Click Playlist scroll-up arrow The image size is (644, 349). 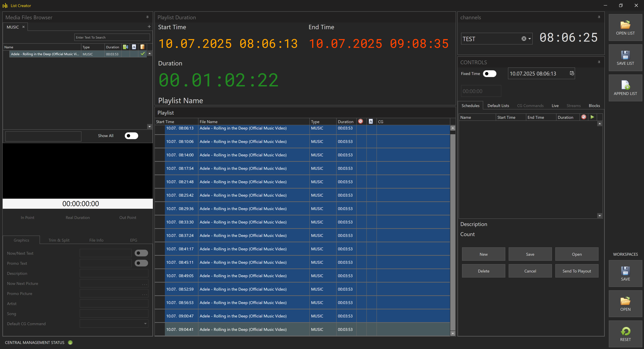452,128
